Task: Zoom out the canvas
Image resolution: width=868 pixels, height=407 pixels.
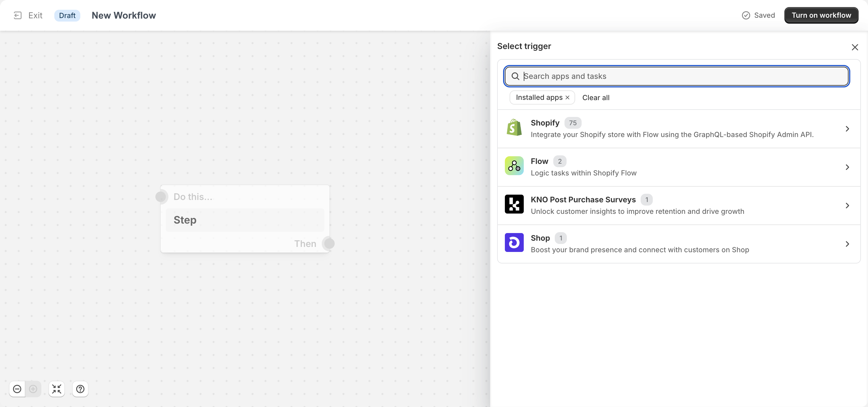Action: point(17,389)
